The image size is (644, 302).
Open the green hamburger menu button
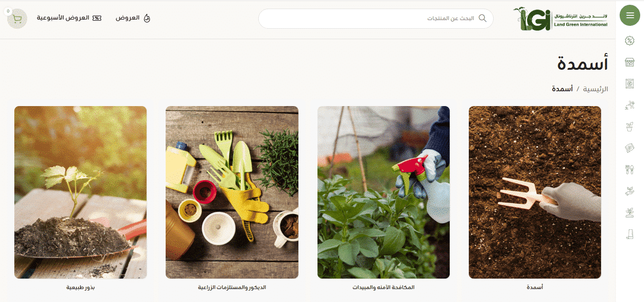630,15
